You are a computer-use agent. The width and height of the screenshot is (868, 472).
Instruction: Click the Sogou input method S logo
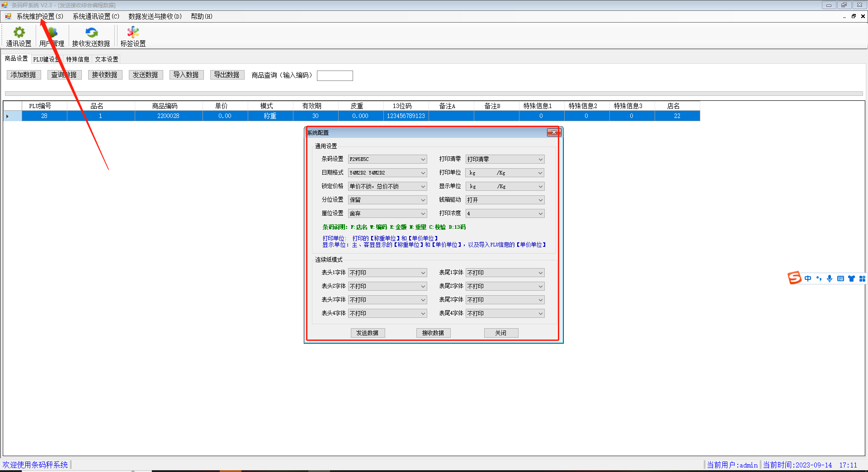point(794,278)
